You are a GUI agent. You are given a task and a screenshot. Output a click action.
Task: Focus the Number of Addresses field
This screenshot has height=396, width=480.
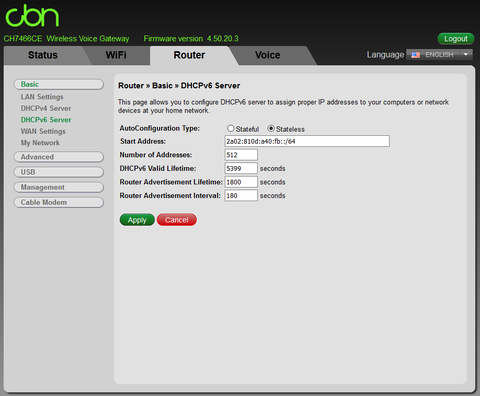click(241, 155)
